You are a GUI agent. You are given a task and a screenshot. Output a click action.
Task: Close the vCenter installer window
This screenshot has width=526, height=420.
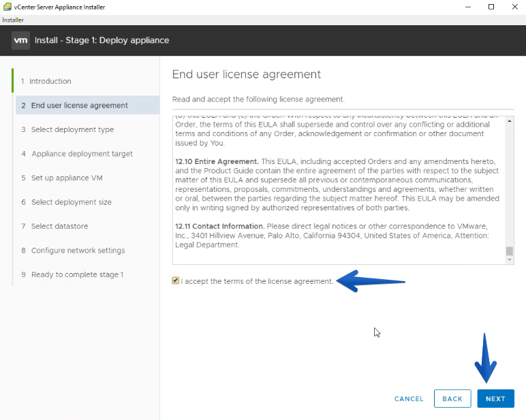click(x=514, y=7)
